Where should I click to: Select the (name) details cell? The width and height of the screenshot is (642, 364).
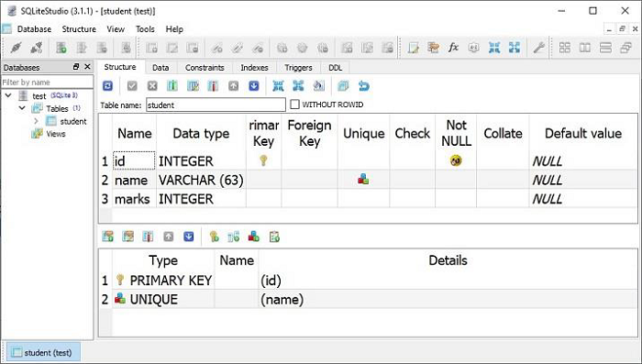[x=448, y=299]
